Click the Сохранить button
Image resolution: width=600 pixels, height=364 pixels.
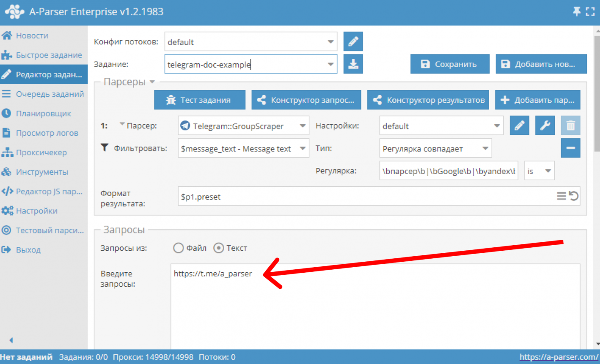pyautogui.click(x=450, y=64)
